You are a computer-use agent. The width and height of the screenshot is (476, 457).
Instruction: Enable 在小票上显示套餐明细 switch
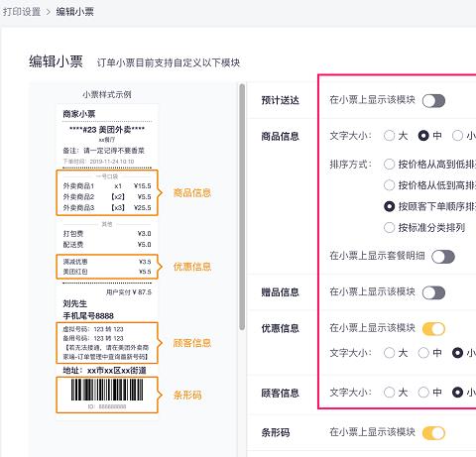(x=443, y=257)
